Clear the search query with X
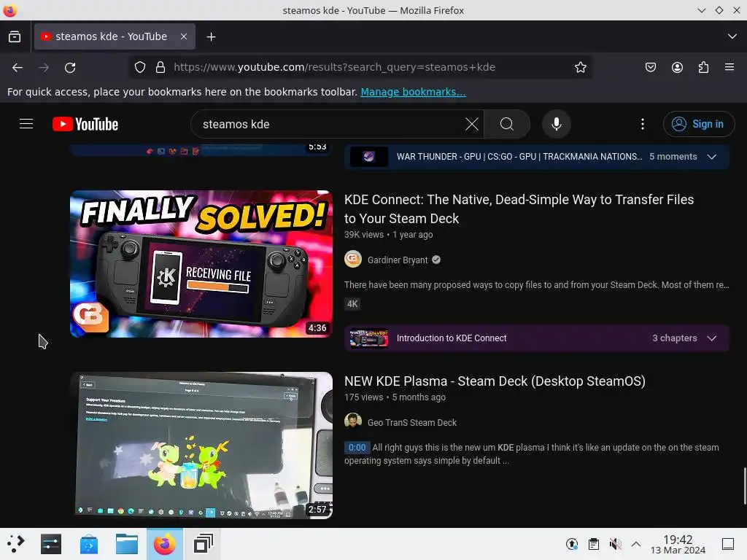 click(x=472, y=124)
